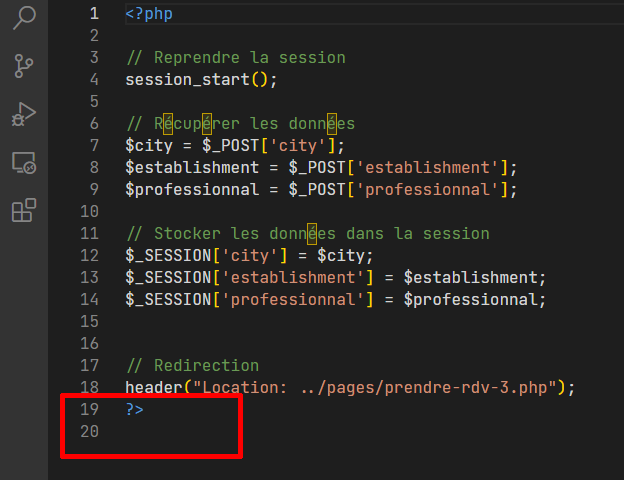Click the line "$city = $_POST['city'];"
The image size is (624, 480).
pyautogui.click(x=235, y=146)
